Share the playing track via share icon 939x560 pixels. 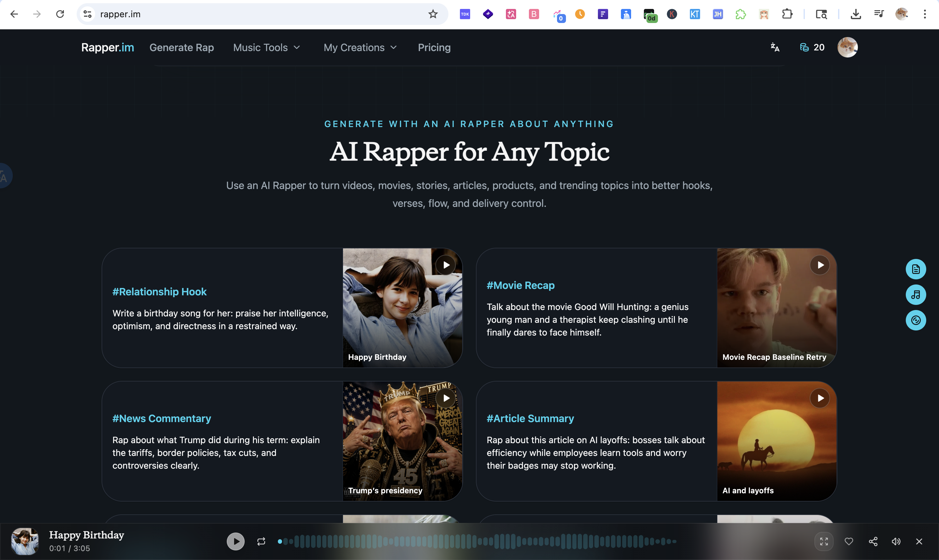point(873,541)
